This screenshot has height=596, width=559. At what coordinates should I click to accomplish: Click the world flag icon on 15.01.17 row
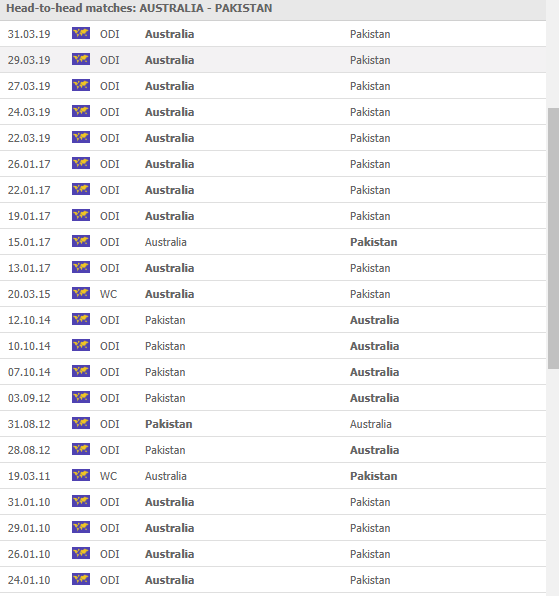tap(81, 241)
